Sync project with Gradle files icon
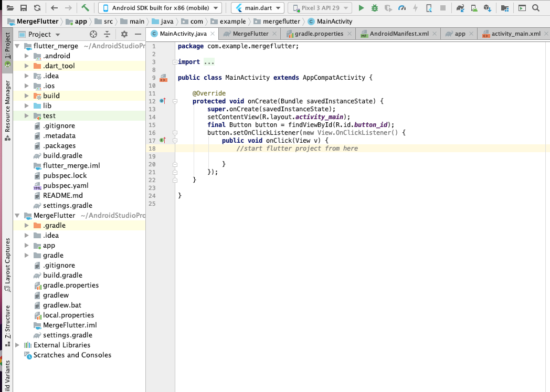Viewport: 550px width, 392px height. pos(460,8)
